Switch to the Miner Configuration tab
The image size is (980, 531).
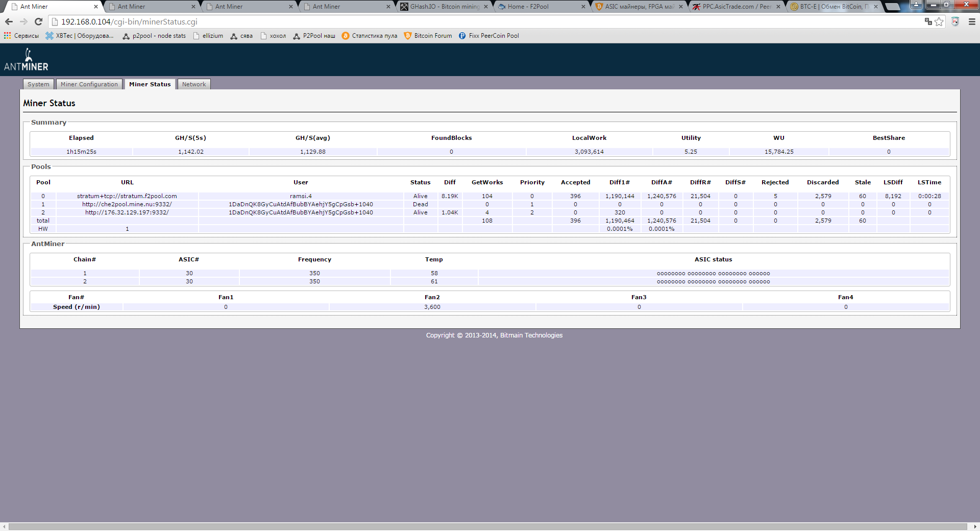[89, 84]
